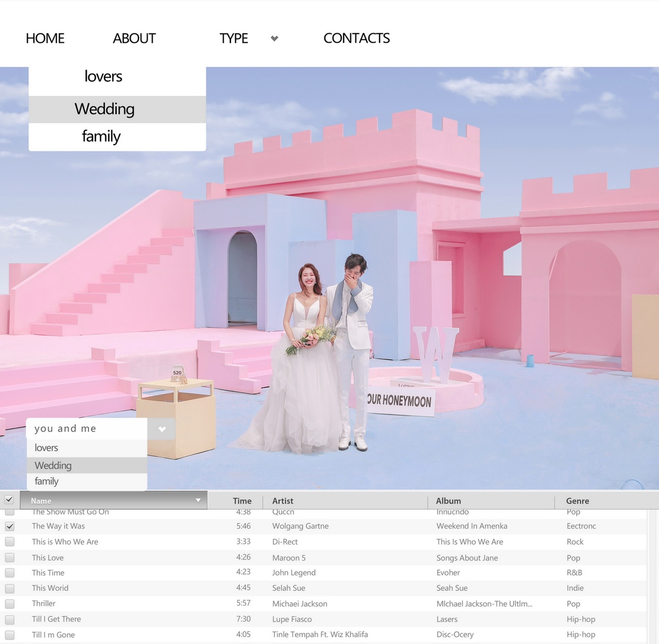Toggle the select-all checkbox in table header

9,499
